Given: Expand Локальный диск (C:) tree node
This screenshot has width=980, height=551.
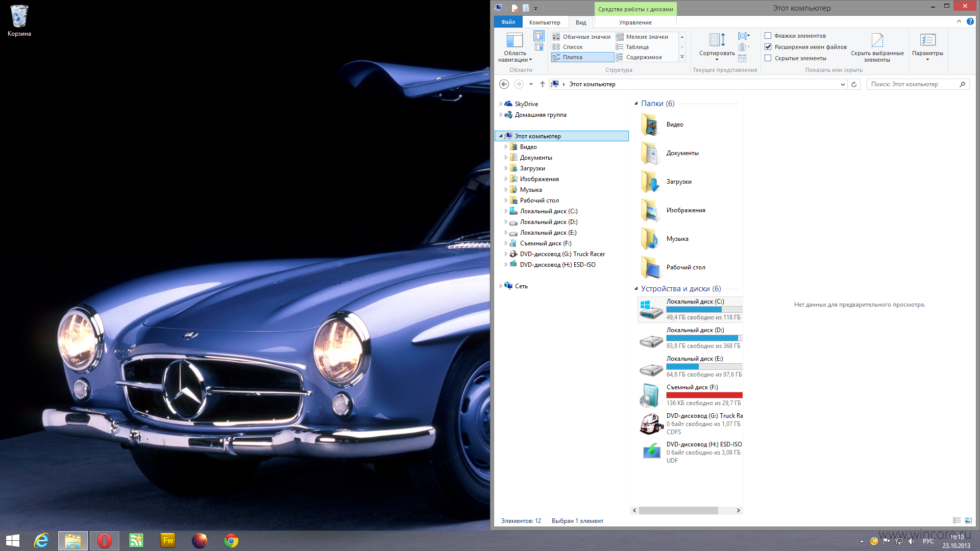Looking at the screenshot, I should pyautogui.click(x=506, y=211).
